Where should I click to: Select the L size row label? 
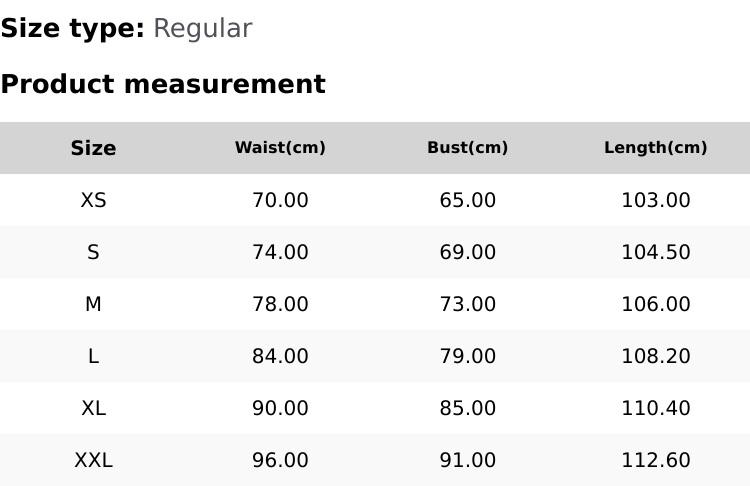point(93,356)
